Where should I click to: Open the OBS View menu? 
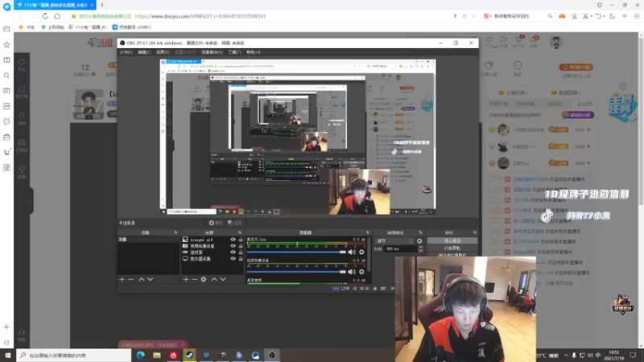(x=163, y=52)
